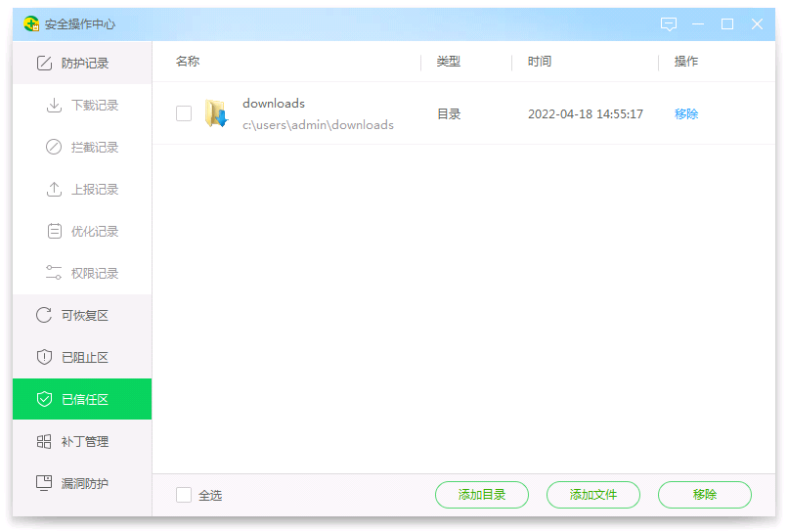Click the 权限记录 sliders icon
The width and height of the screenshot is (788, 532).
coord(54,273)
